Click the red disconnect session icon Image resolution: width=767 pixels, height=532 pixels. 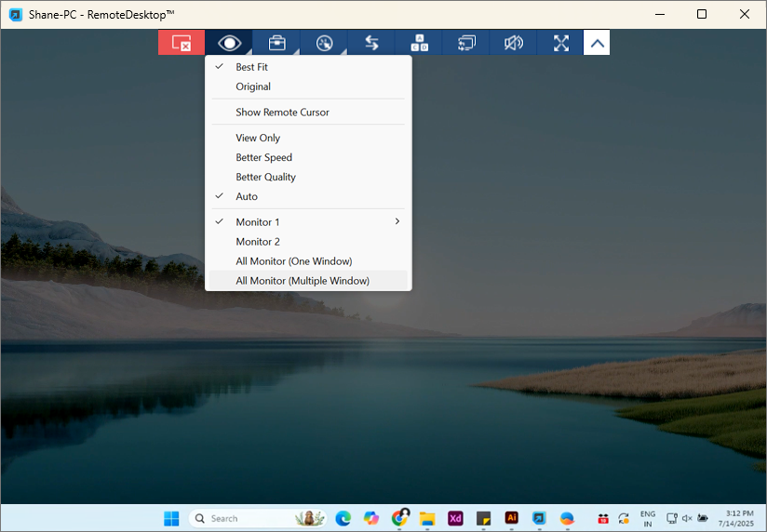[182, 43]
